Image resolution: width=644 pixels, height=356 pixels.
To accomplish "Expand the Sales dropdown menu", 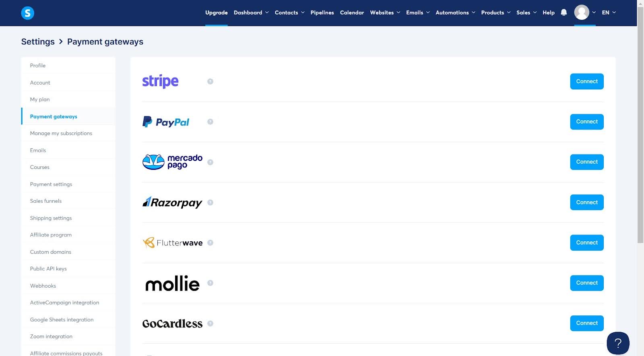I will (x=526, y=12).
